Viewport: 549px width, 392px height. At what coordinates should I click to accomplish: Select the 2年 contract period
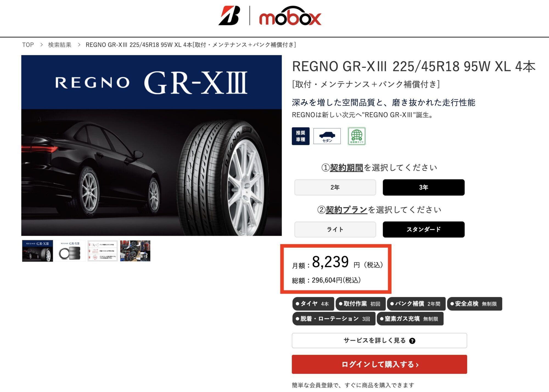click(335, 187)
